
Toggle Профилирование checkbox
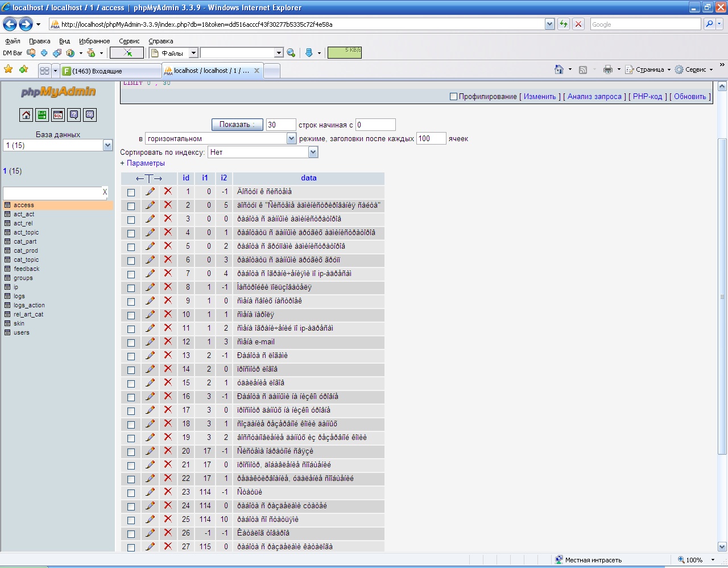[453, 97]
